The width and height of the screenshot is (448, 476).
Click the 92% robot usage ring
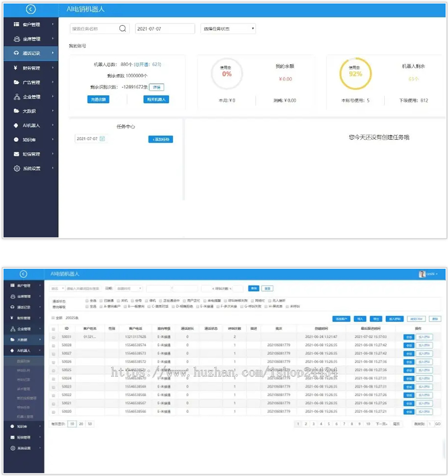356,73
